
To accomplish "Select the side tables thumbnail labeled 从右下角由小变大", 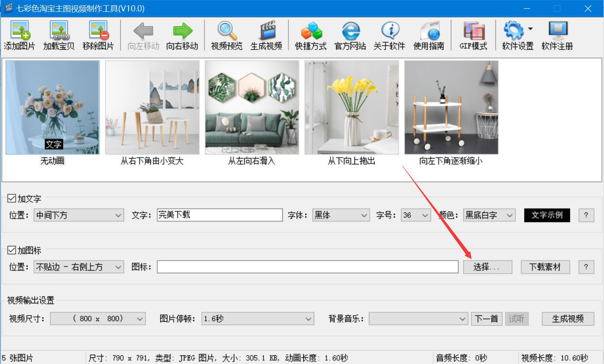I will [152, 107].
